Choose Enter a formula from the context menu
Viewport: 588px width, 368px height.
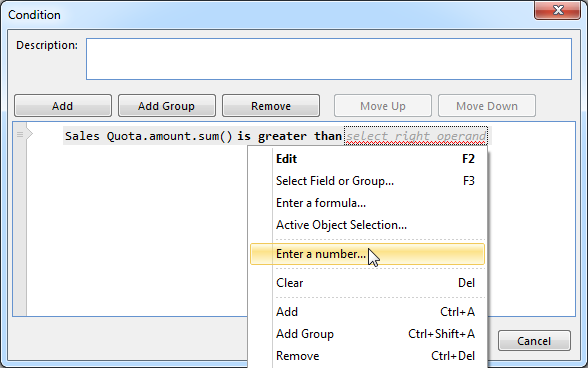click(x=368, y=203)
